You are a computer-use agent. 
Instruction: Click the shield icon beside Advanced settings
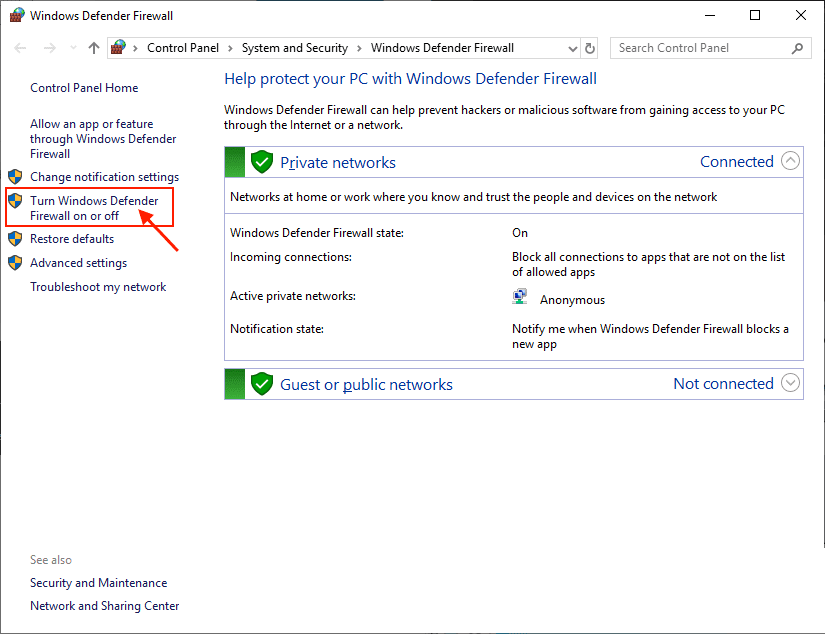pos(15,263)
